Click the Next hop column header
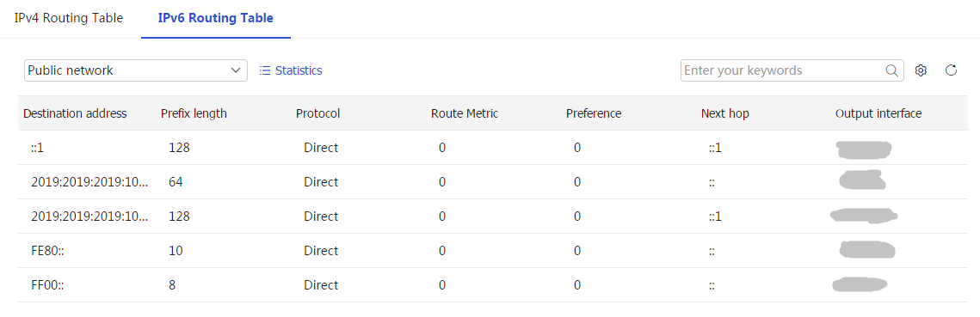The width and height of the screenshot is (980, 317). pyautogui.click(x=725, y=113)
